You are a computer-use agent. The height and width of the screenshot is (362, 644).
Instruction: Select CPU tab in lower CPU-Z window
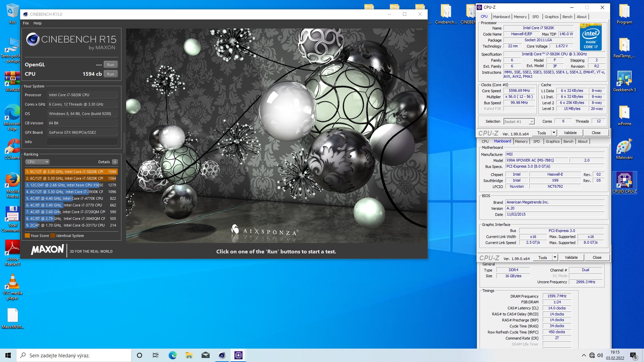(x=485, y=141)
